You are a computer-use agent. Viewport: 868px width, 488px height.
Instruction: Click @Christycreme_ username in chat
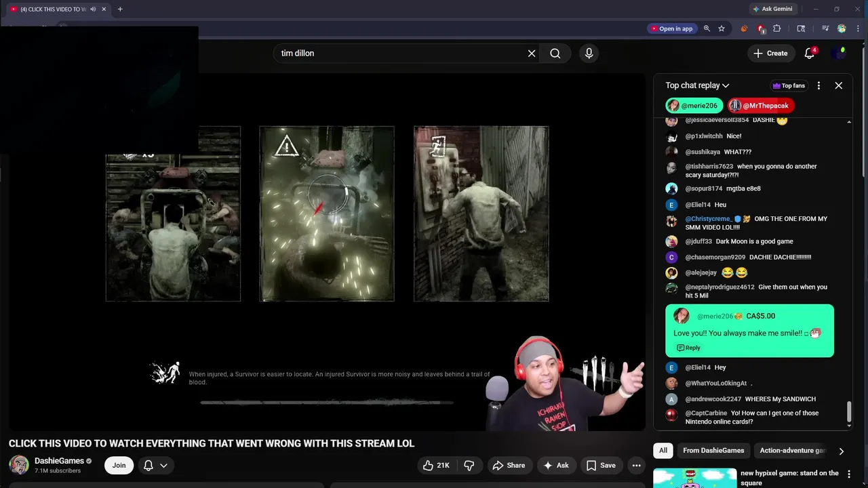(709, 219)
